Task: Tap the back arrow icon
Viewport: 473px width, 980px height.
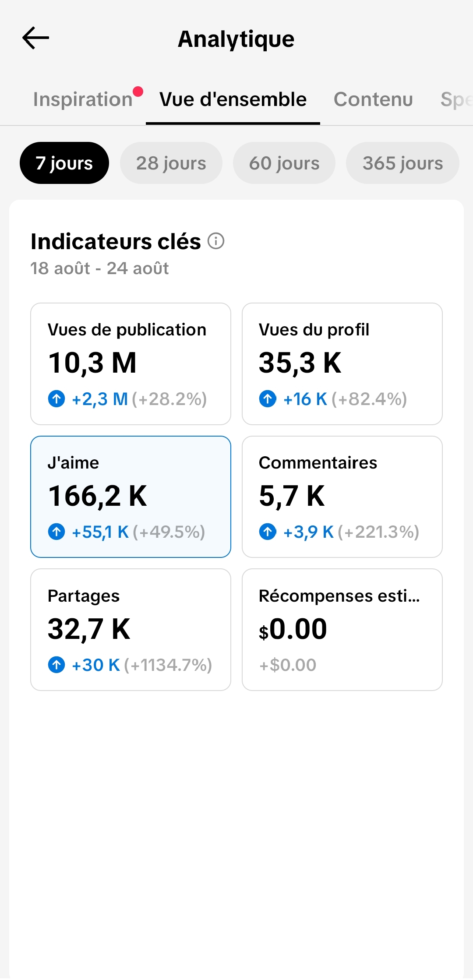Action: [x=35, y=38]
